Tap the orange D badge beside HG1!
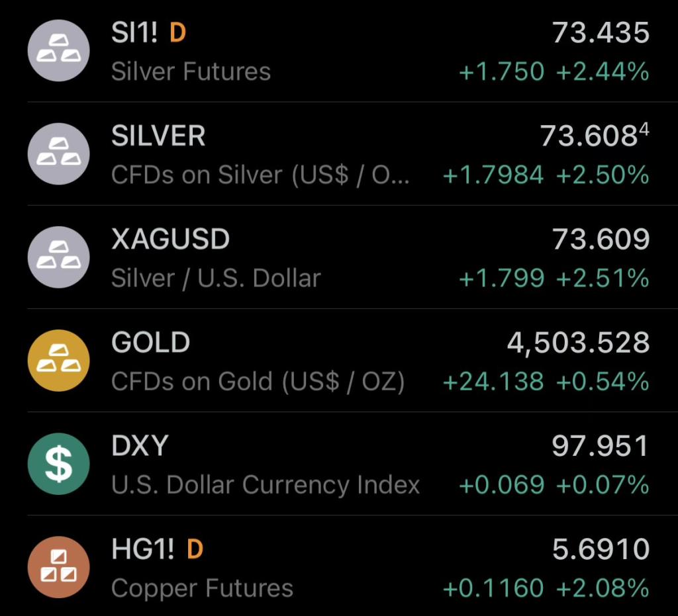The height and width of the screenshot is (616, 678). pos(195,549)
